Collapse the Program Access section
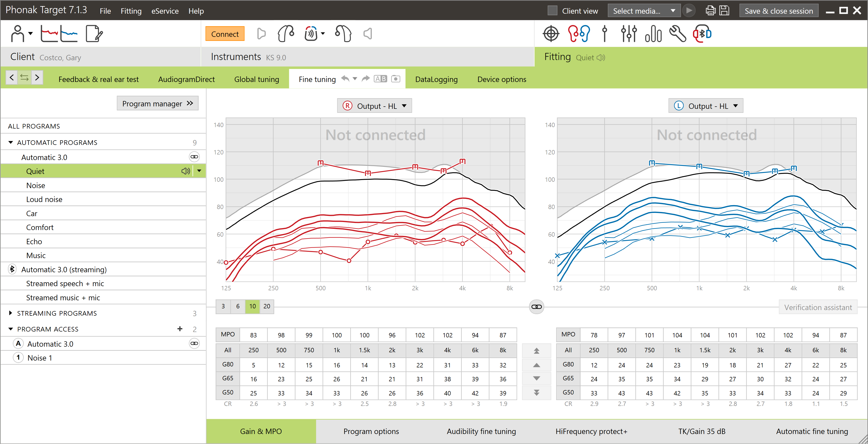Viewport: 868px width, 444px height. pyautogui.click(x=10, y=329)
